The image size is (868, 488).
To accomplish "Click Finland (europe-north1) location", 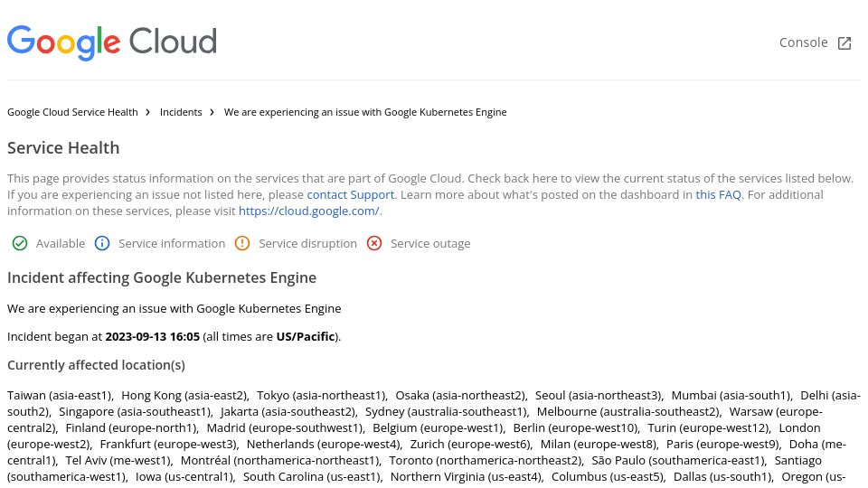I will coord(132,427).
